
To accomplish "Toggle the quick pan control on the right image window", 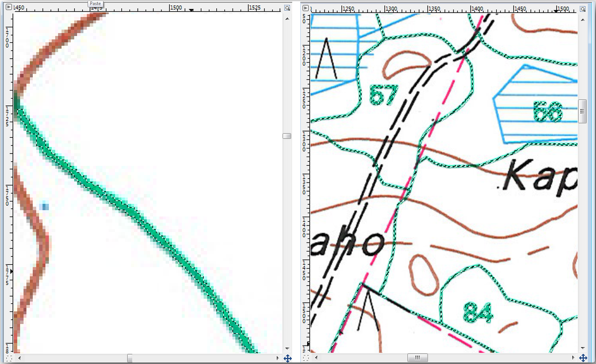I will pyautogui.click(x=584, y=358).
